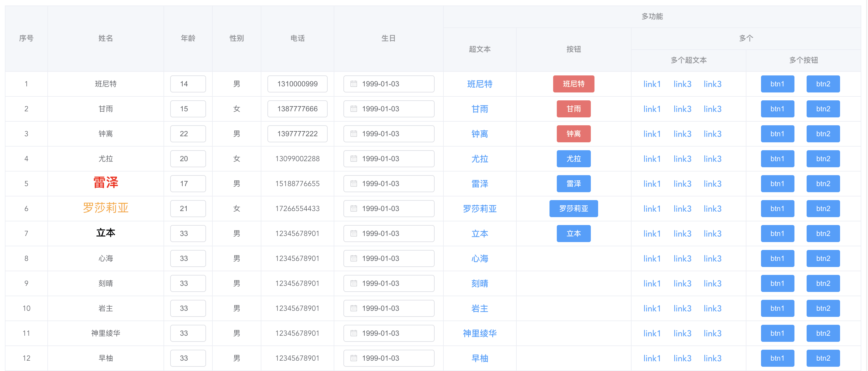Open the 心海 hyperlink
Viewport: 868px width, 371px height.
pyautogui.click(x=480, y=259)
